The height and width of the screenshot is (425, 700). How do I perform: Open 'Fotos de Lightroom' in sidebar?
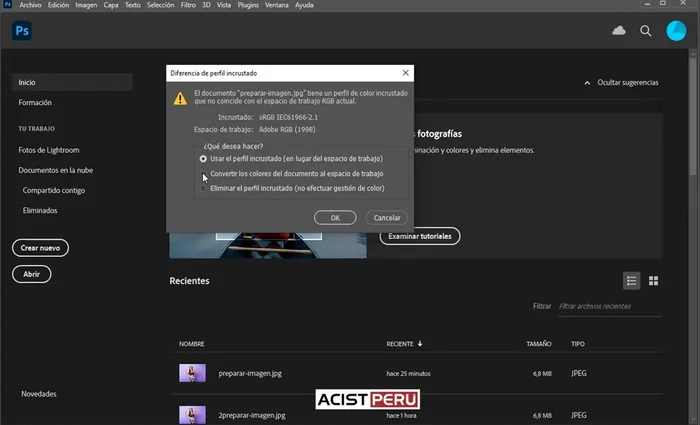point(48,150)
